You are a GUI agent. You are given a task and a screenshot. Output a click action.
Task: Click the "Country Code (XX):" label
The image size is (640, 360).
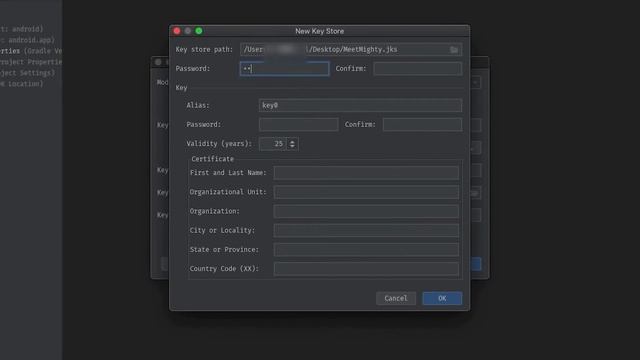click(224, 269)
